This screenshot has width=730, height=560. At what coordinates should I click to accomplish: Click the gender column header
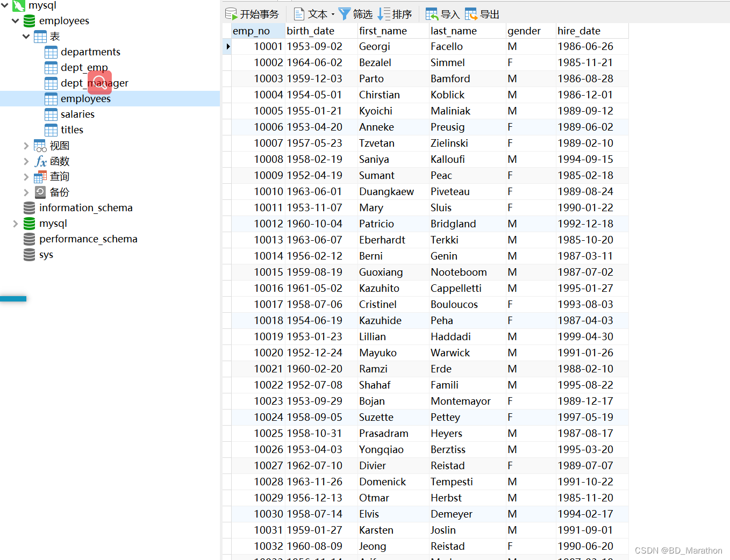tap(531, 31)
